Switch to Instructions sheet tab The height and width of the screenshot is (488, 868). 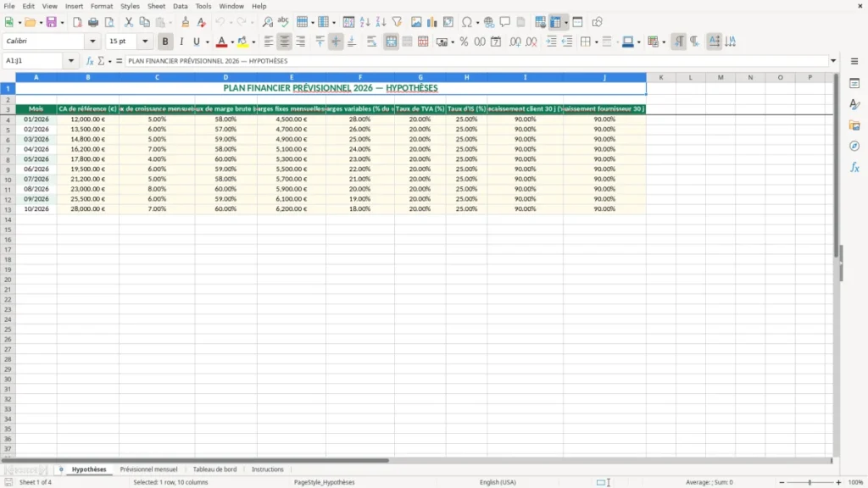[267, 469]
